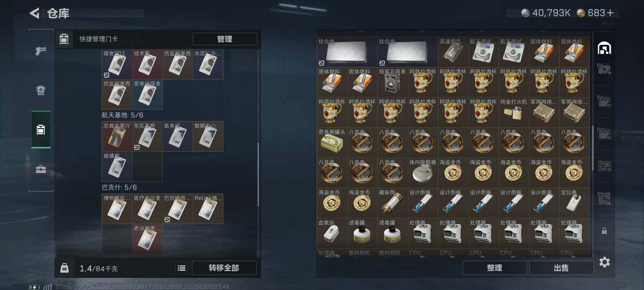The width and height of the screenshot is (644, 290).
Task: Select the 总裁会客厅 key card
Action: coord(117,137)
